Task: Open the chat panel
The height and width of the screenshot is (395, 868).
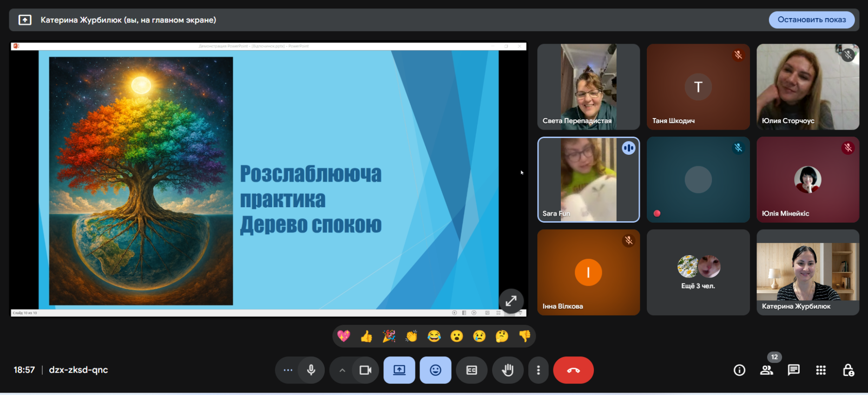Action: tap(794, 370)
